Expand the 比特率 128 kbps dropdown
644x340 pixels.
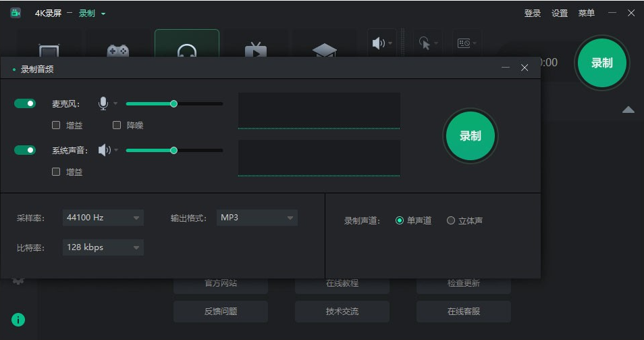[103, 247]
